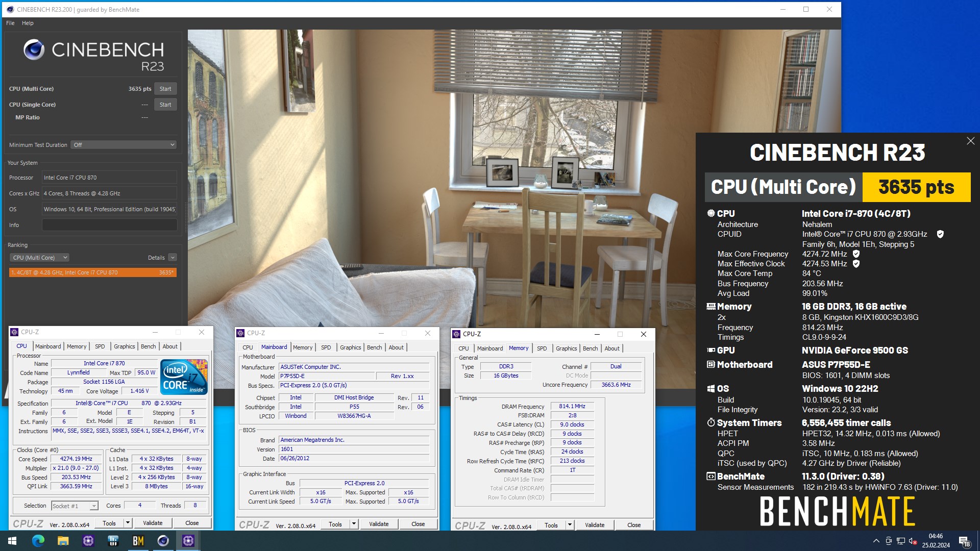Open the Windows Start menu
The height and width of the screenshot is (551, 980).
click(x=12, y=541)
